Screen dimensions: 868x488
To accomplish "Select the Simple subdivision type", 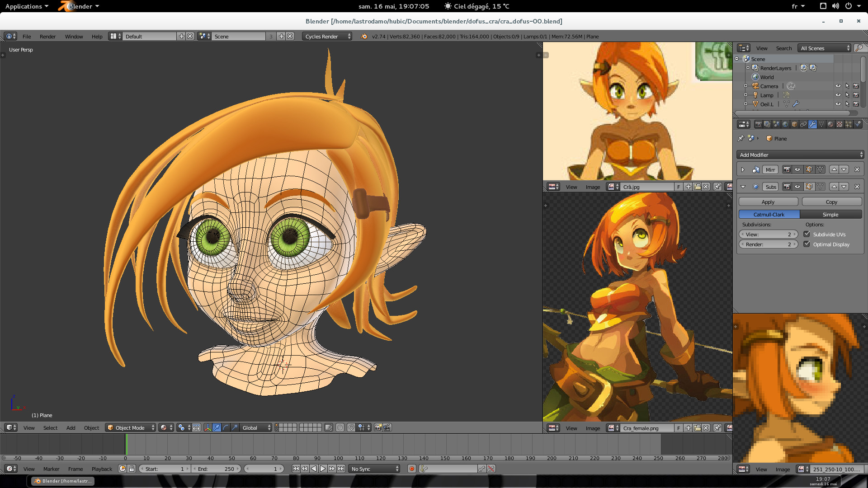I will coord(830,214).
